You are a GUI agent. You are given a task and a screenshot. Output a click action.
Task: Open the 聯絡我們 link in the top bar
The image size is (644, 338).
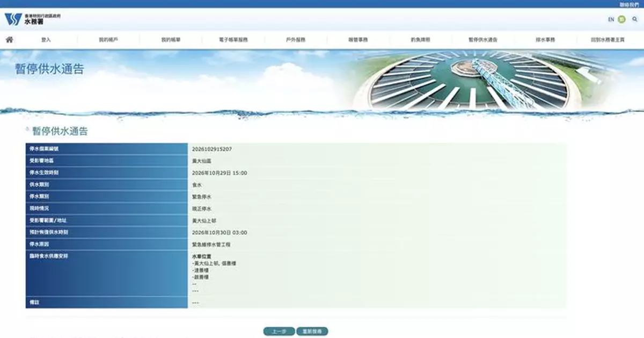tap(630, 4)
